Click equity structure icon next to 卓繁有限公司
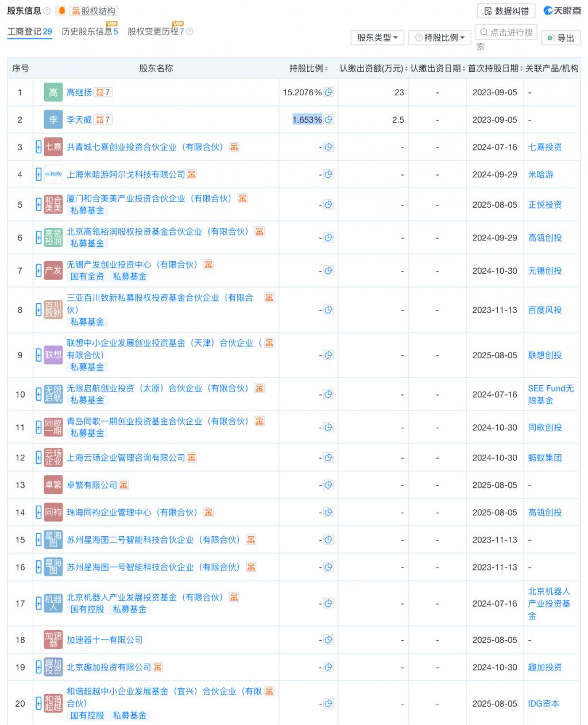This screenshot has height=725, width=588. pos(124,485)
